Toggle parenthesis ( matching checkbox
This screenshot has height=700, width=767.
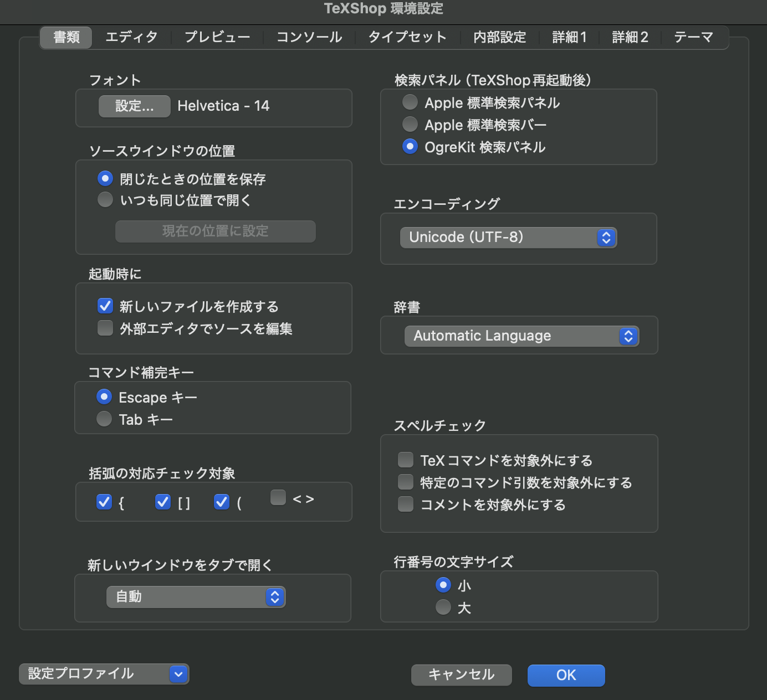pos(222,502)
